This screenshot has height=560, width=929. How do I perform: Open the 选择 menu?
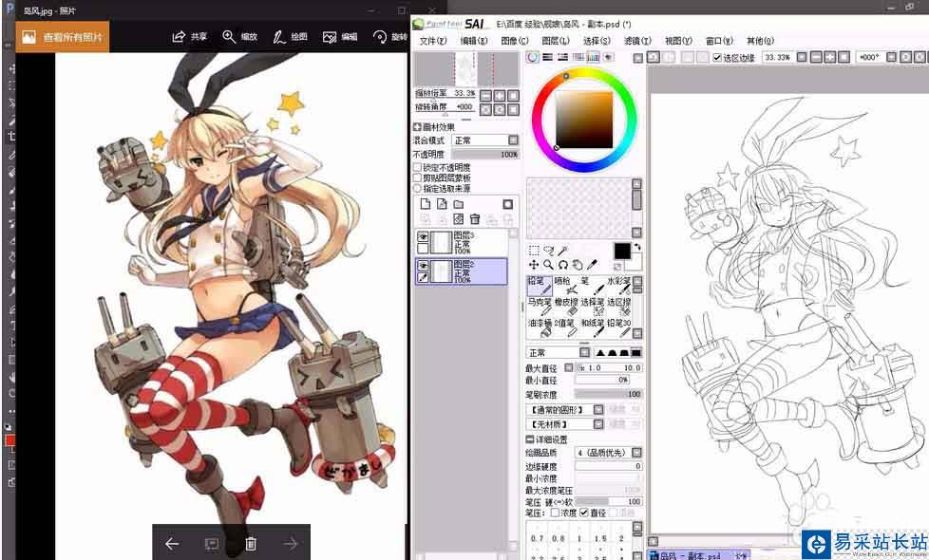click(x=596, y=41)
